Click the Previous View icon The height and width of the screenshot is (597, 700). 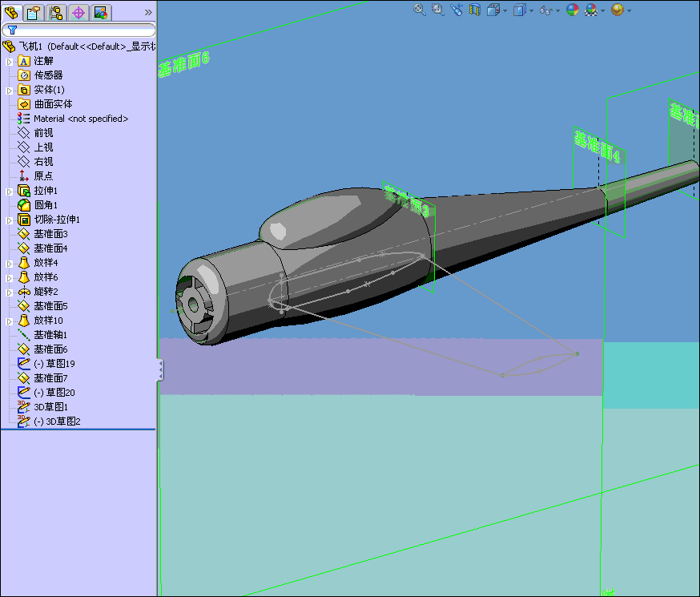pos(457,10)
